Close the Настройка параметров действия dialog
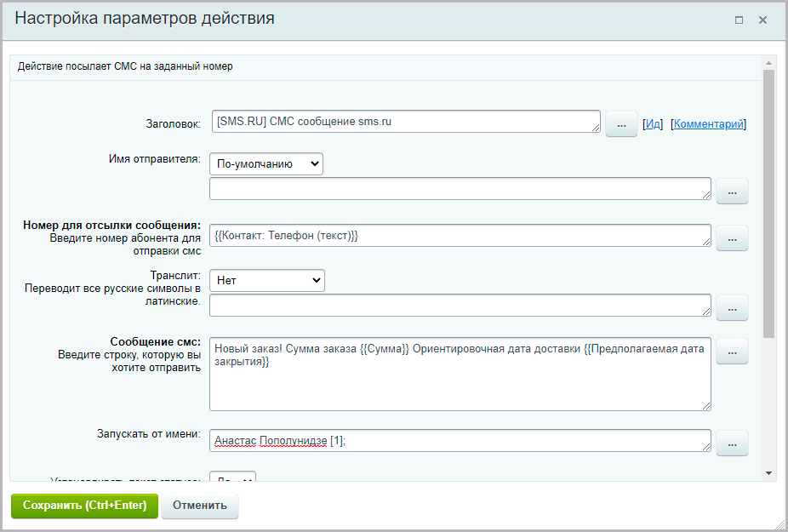 [x=762, y=20]
